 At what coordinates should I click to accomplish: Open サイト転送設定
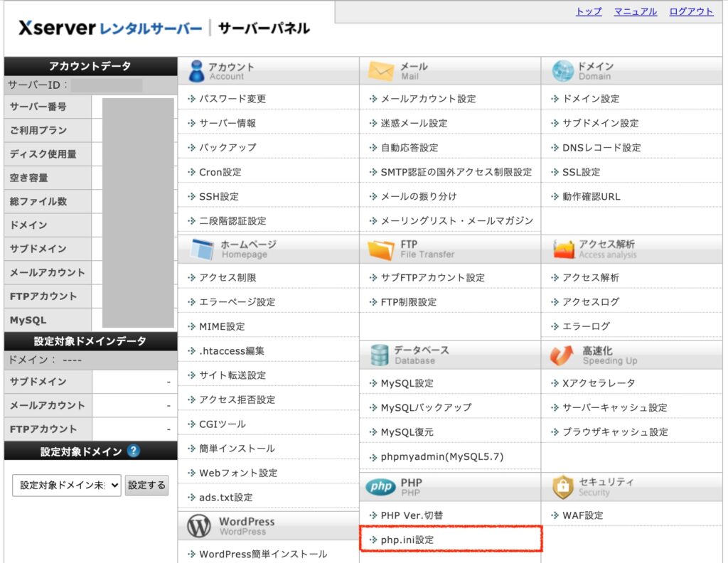pos(232,375)
